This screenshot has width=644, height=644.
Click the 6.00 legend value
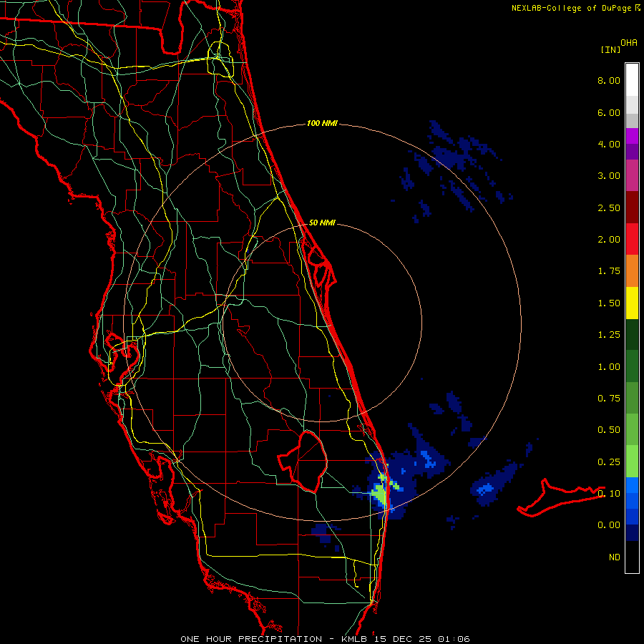click(609, 112)
